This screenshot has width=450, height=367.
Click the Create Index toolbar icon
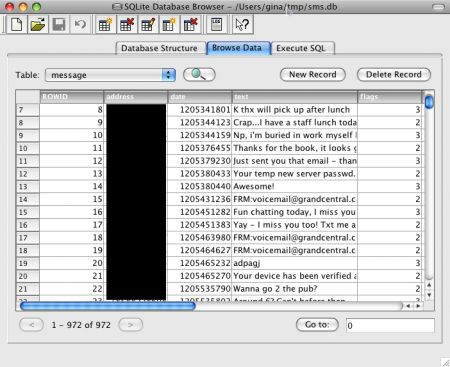coord(169,25)
